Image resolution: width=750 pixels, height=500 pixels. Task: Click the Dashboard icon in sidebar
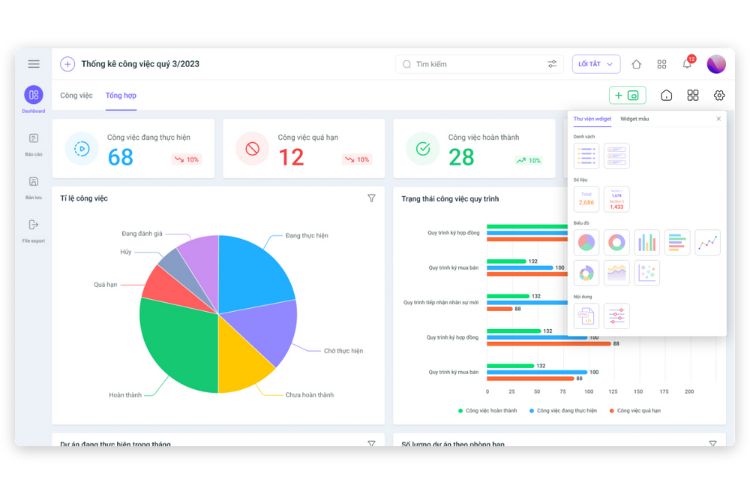[33, 96]
